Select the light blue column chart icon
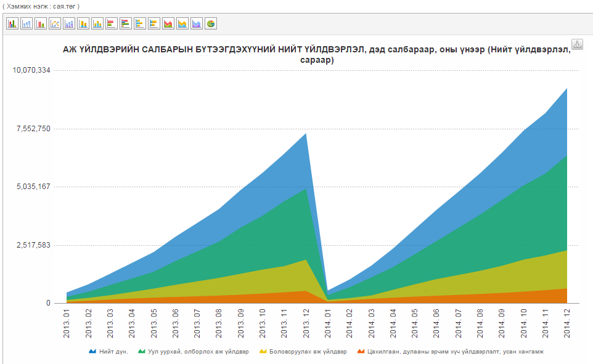 pos(27,23)
